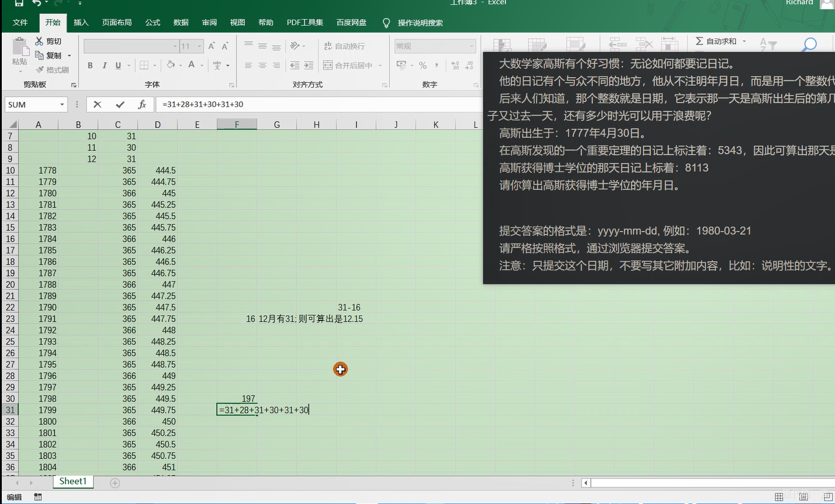The height and width of the screenshot is (504, 835).
Task: Toggle bold formatting
Action: (x=90, y=65)
